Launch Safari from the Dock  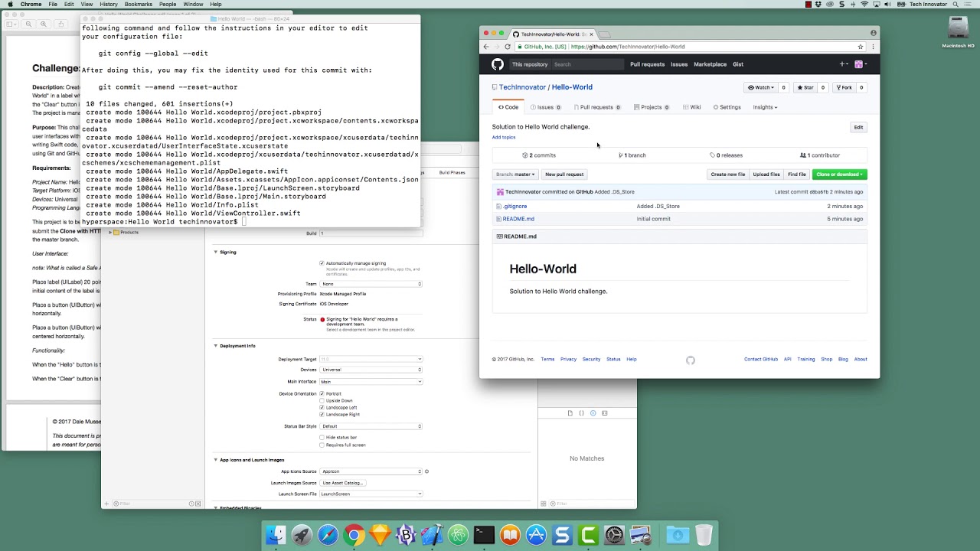coord(328,535)
